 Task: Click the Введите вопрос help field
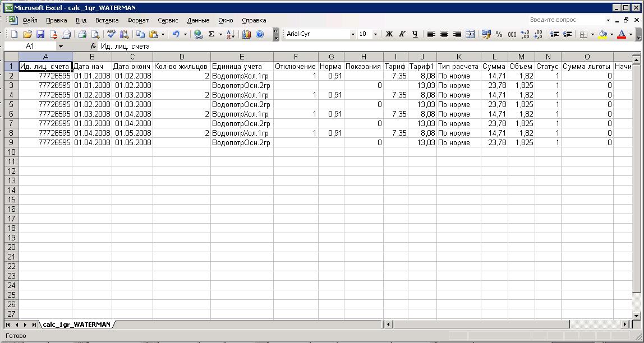567,20
